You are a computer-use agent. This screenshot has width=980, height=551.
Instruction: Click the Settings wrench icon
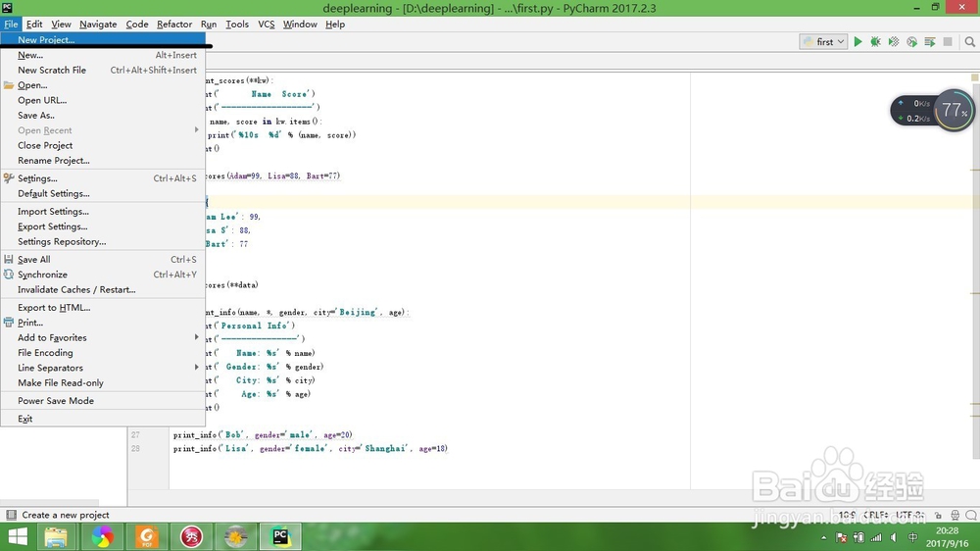point(9,178)
